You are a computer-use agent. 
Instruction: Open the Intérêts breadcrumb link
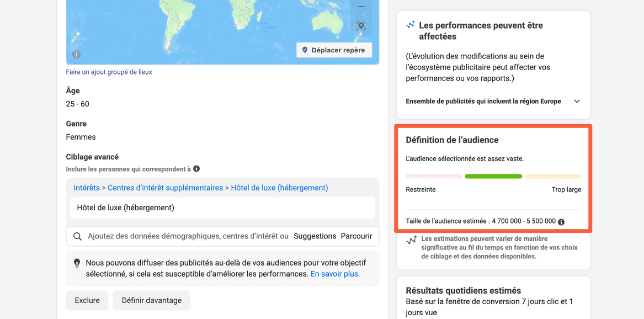(87, 188)
